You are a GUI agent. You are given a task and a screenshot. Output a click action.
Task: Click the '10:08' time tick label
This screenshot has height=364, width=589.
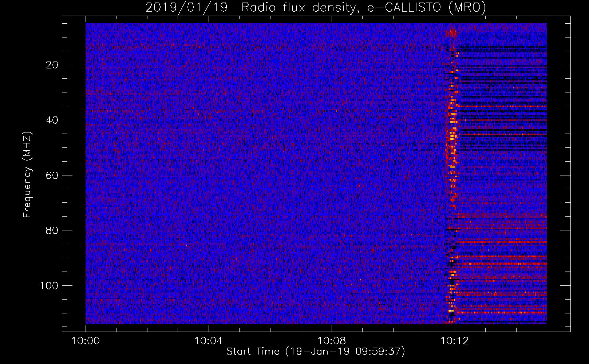332,341
